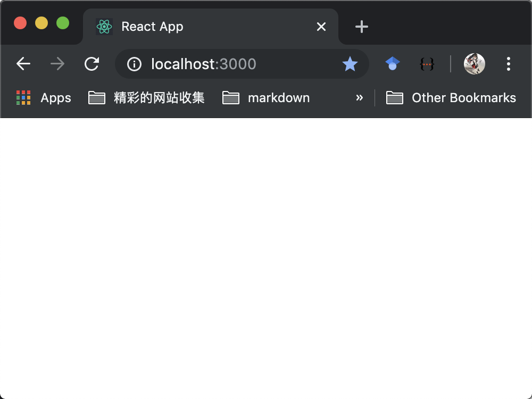Open the curly braces extension

point(427,64)
